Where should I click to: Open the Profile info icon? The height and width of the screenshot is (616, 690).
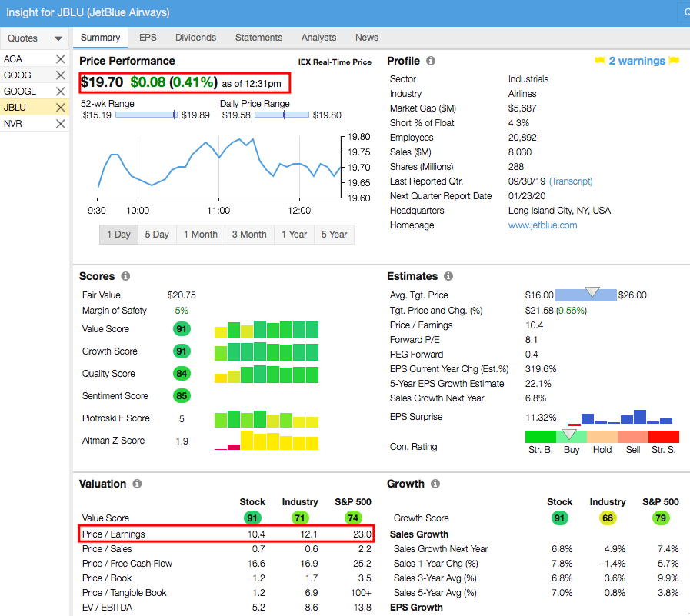431,61
